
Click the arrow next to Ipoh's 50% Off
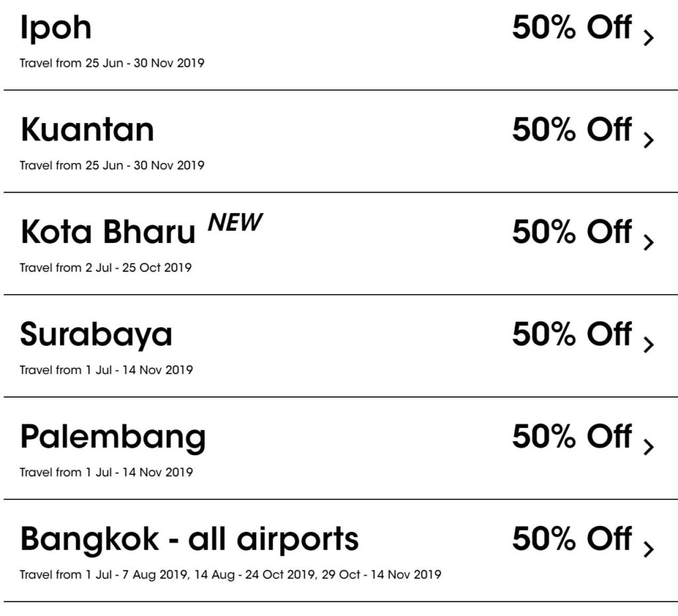(x=648, y=37)
